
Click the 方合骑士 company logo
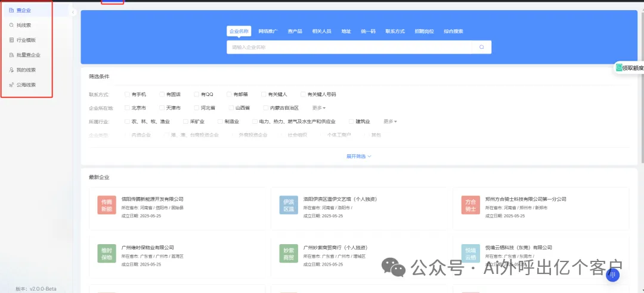click(x=470, y=205)
